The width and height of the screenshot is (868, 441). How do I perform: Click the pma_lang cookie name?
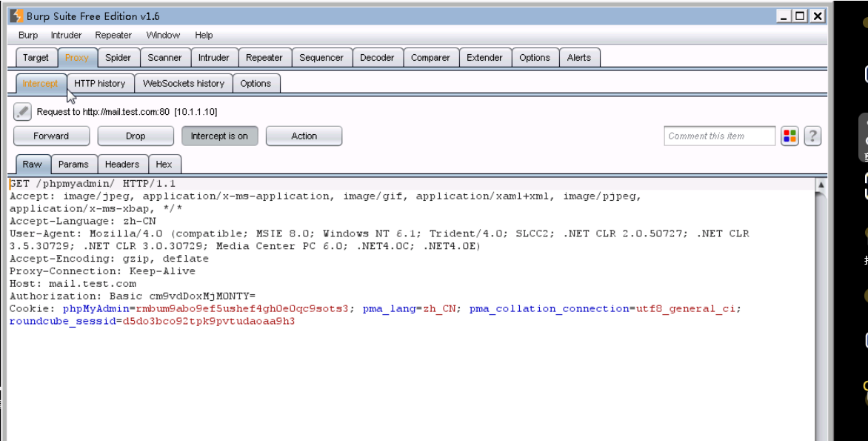pos(389,308)
